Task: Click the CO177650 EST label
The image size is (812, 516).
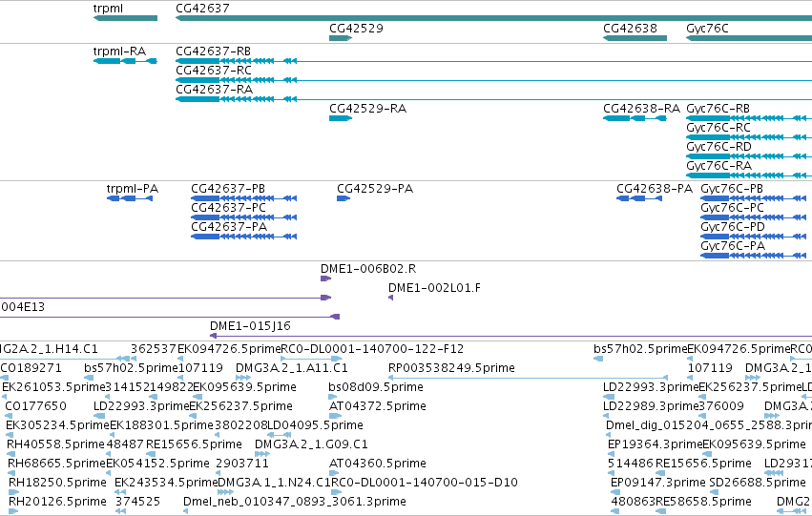Action: [35, 407]
